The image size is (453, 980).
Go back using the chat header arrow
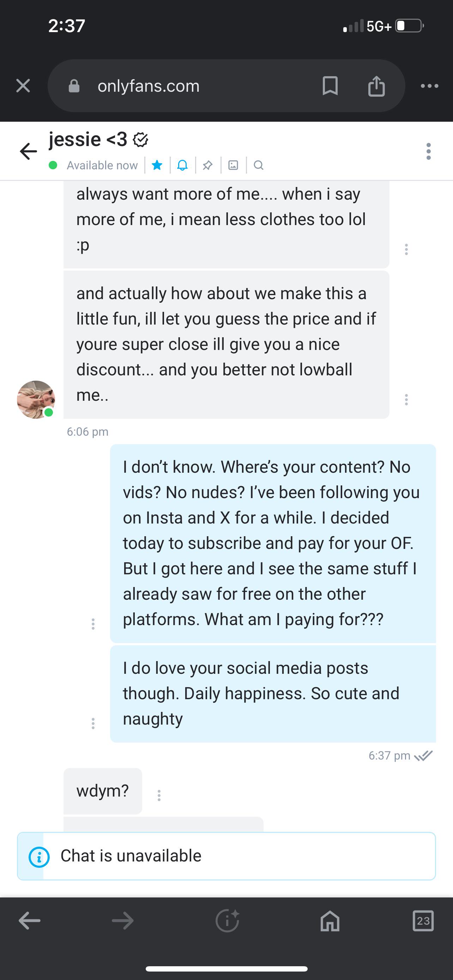29,151
